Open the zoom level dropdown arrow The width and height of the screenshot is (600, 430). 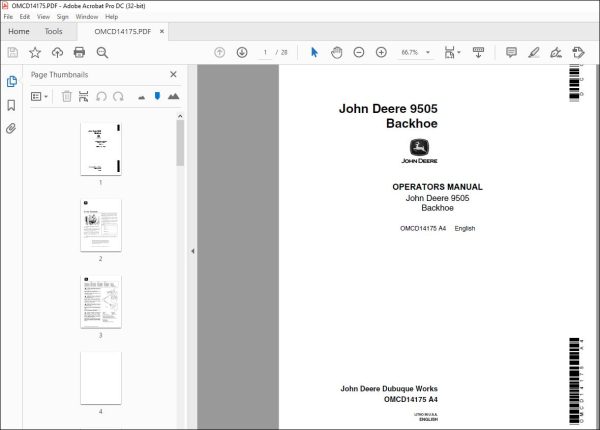(x=428, y=52)
